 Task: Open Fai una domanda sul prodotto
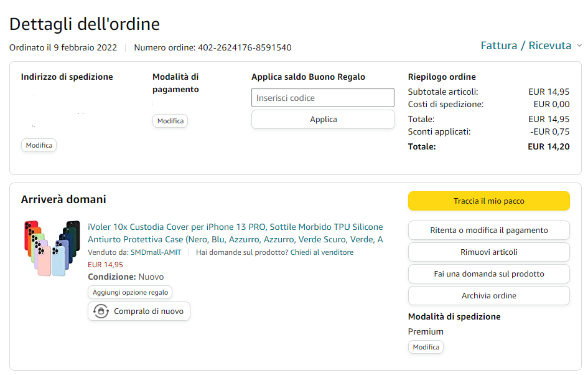tap(488, 273)
